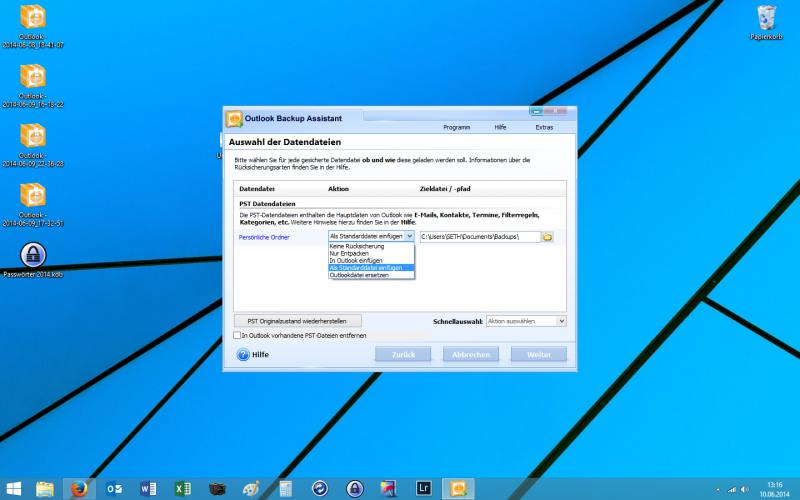Open KeePass lock icon in the taskbar
The height and width of the screenshot is (500, 800).
click(x=354, y=489)
